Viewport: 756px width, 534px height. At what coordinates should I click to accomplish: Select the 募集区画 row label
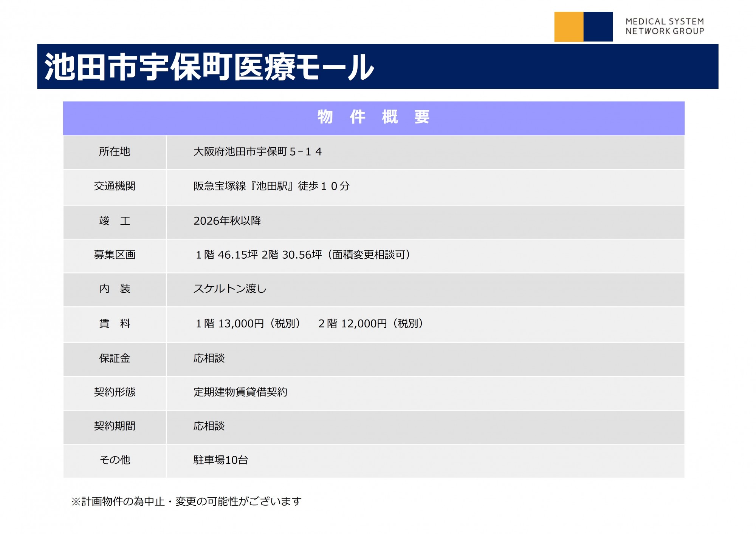(x=115, y=255)
